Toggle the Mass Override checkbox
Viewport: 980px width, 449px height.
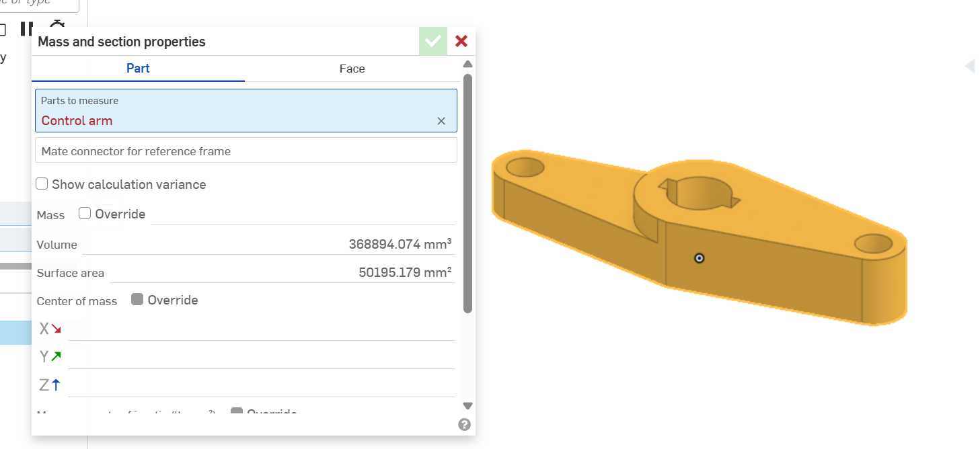point(85,213)
